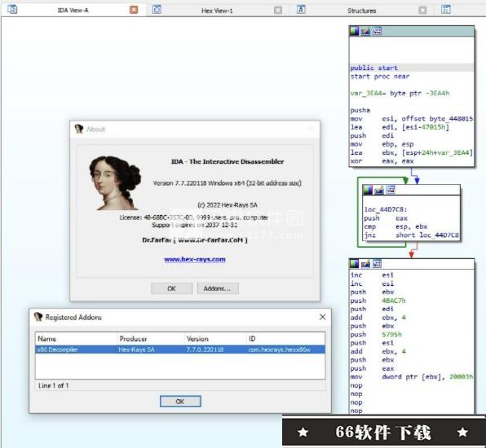The image size is (486, 448).
Task: Click the 'start proc near' line
Action: pos(380,77)
